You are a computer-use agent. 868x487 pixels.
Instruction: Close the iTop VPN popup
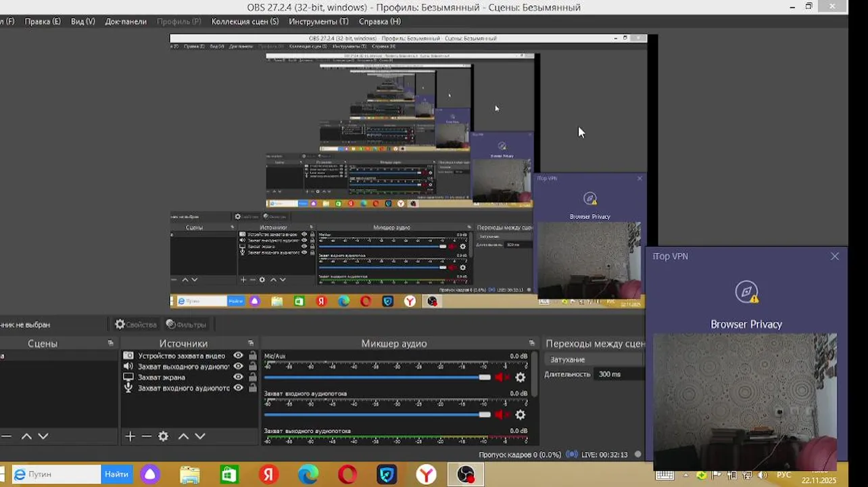click(x=835, y=256)
